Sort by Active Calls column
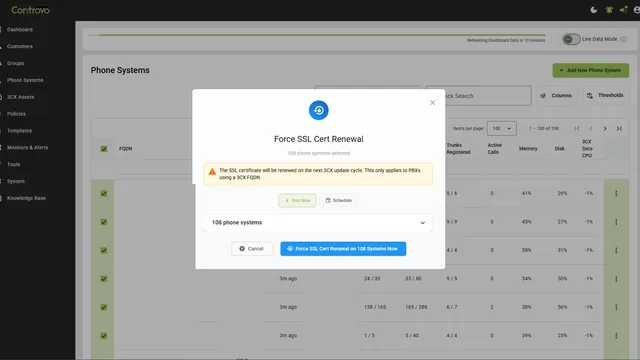The height and width of the screenshot is (360, 640). [x=495, y=149]
